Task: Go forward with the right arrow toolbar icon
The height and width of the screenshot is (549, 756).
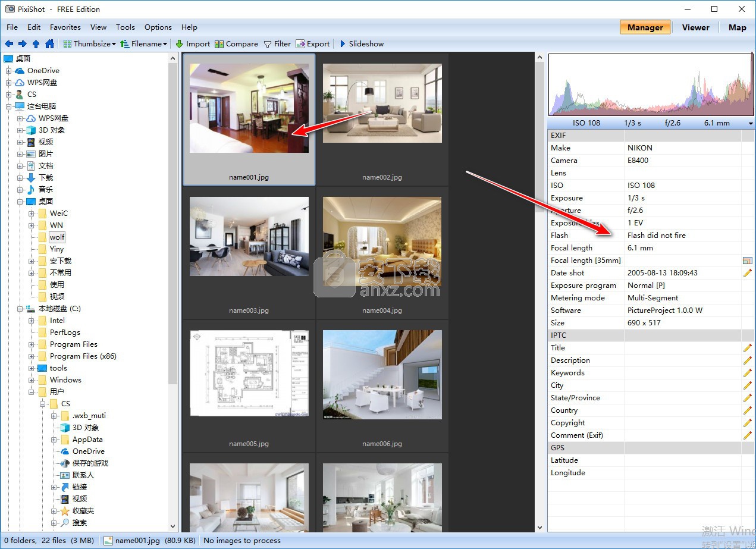Action: [23, 44]
